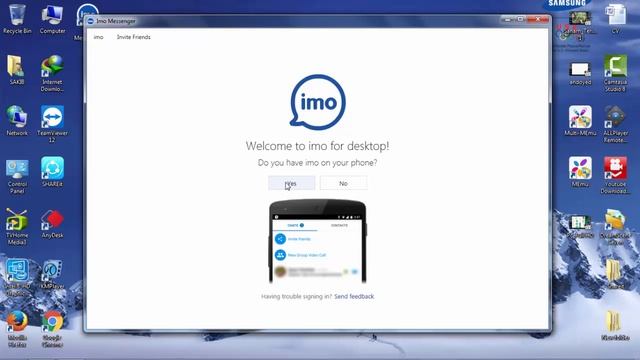Click the No button
The width and height of the screenshot is (640, 360).
[344, 183]
